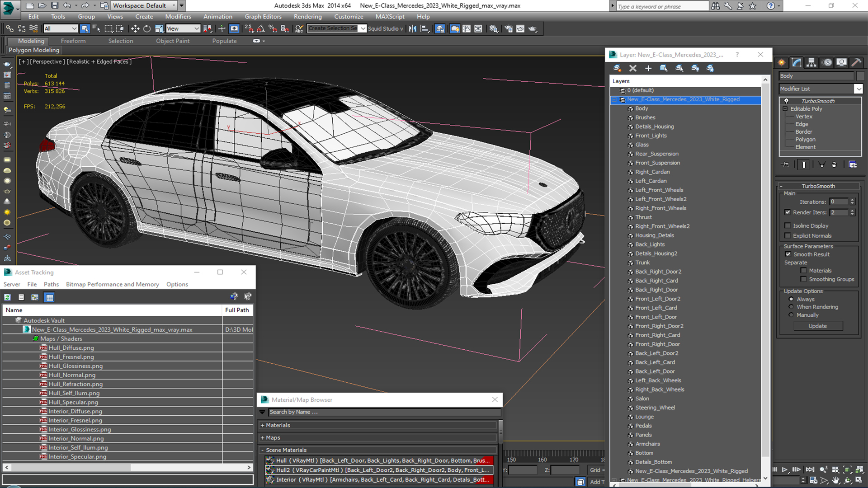Image resolution: width=868 pixels, height=488 pixels.
Task: Click the viewport Perspective label
Action: (x=47, y=61)
